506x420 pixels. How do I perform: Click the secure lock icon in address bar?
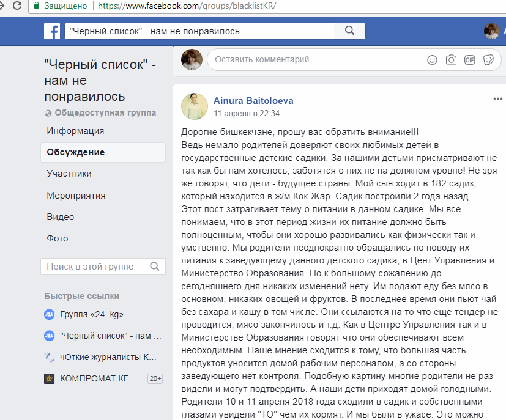pyautogui.click(x=37, y=6)
